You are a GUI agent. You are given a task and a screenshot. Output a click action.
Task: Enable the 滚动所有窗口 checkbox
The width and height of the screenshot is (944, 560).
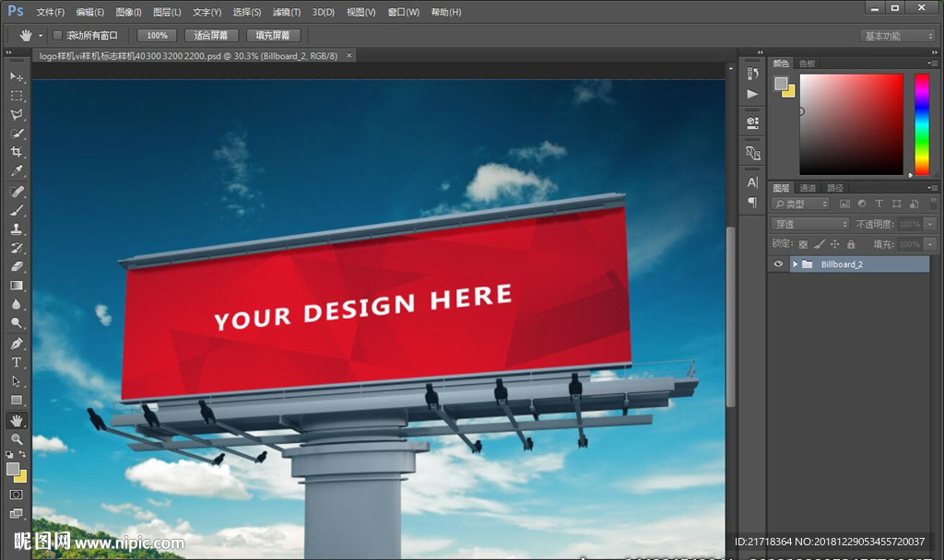coord(57,35)
